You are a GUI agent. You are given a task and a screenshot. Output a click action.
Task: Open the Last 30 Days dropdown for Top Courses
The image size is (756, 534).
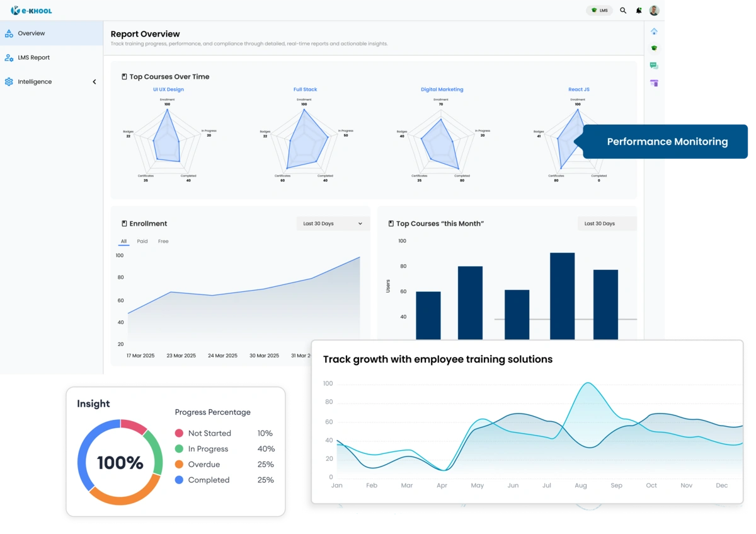point(607,223)
